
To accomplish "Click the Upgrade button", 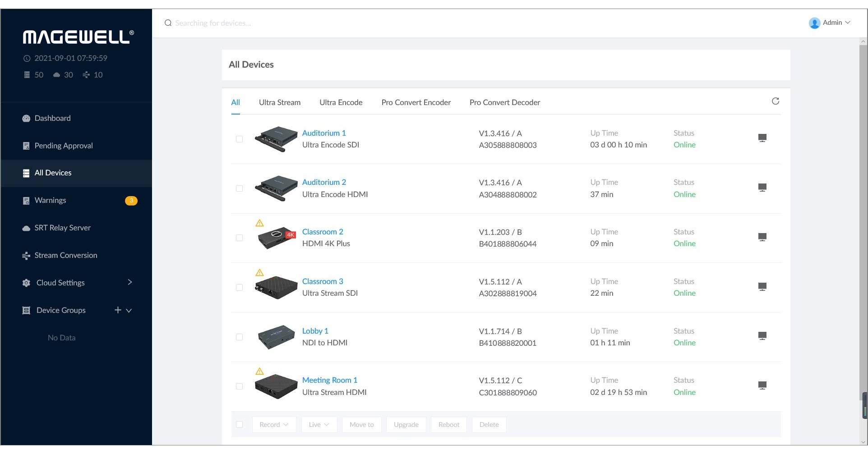I will (x=406, y=424).
